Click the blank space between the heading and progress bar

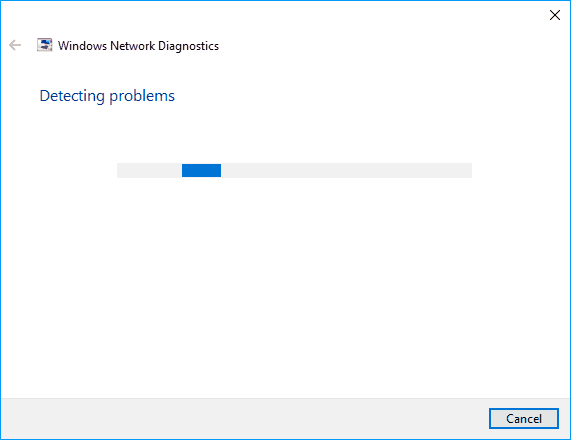coord(286,135)
